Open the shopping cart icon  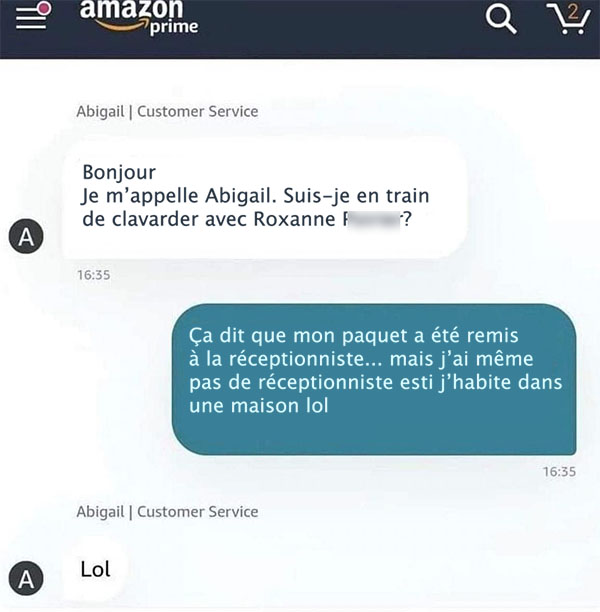pyautogui.click(x=569, y=18)
